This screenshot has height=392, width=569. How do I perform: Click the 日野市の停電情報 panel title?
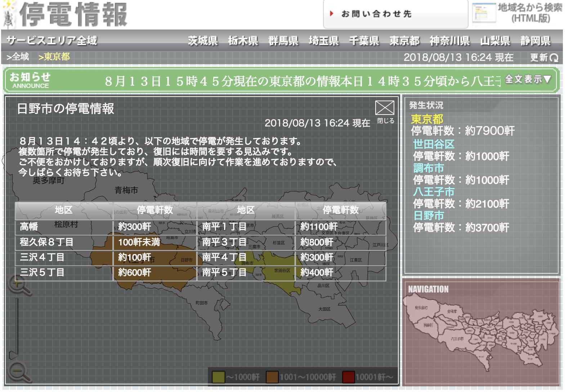[x=66, y=108]
